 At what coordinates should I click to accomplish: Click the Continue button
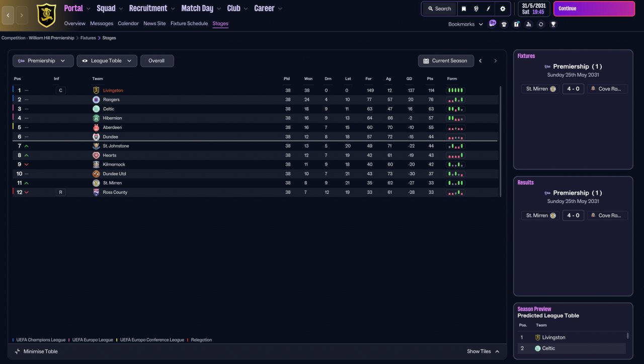point(594,9)
